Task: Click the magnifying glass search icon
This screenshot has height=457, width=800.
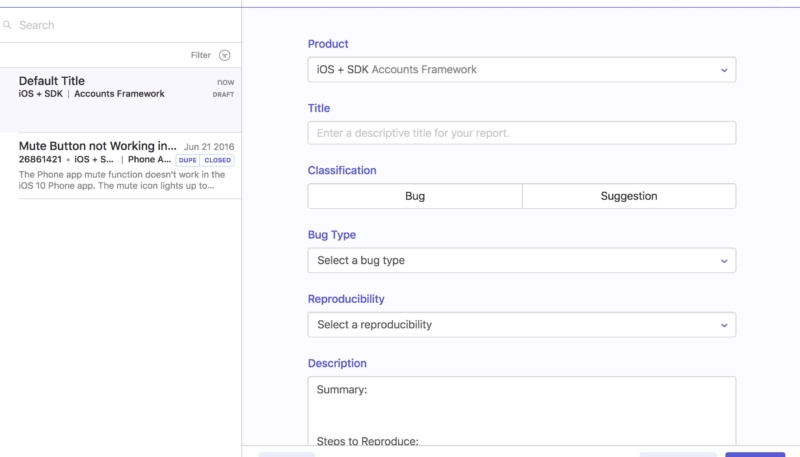Action: pos(8,25)
